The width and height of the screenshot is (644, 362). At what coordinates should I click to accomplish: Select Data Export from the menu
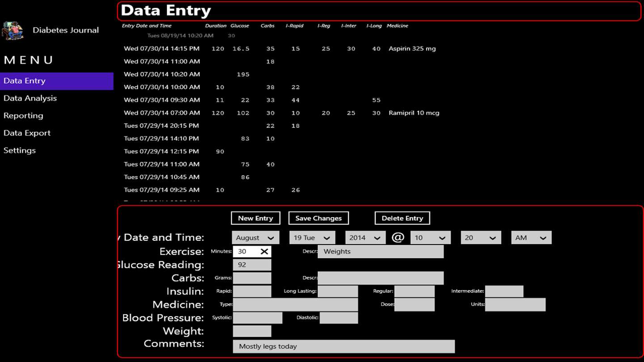[56, 133]
